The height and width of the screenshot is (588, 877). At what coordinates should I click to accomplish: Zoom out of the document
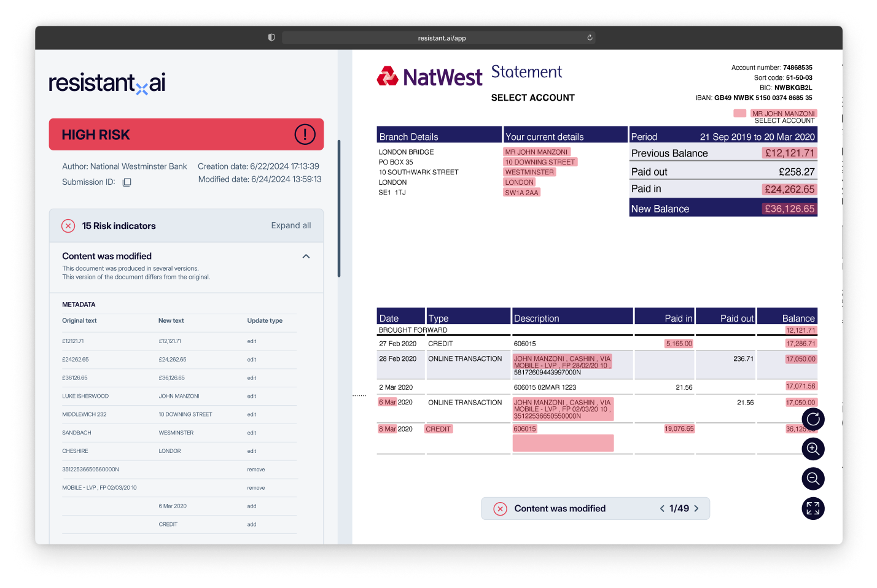pos(813,478)
